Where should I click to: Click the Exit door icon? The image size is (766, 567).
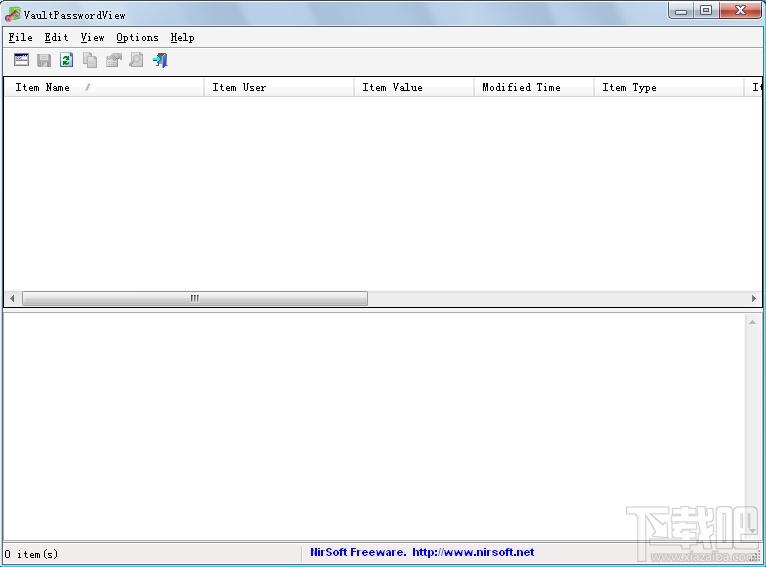click(160, 60)
